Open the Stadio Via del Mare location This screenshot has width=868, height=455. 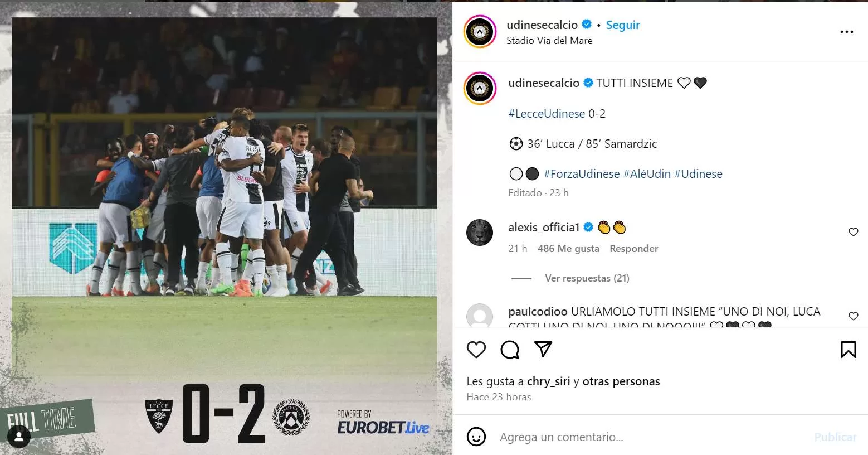(549, 41)
